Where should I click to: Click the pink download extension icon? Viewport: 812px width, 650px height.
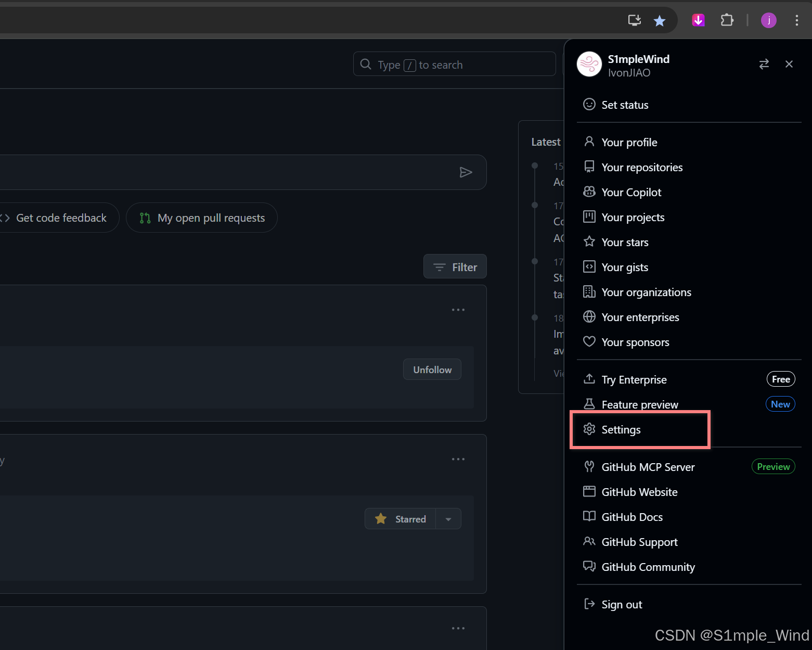tap(698, 20)
